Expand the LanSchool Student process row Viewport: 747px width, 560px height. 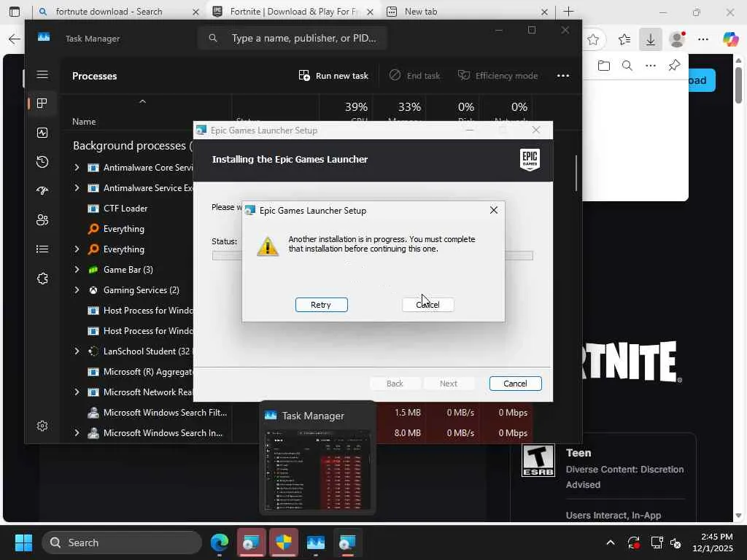[77, 351]
